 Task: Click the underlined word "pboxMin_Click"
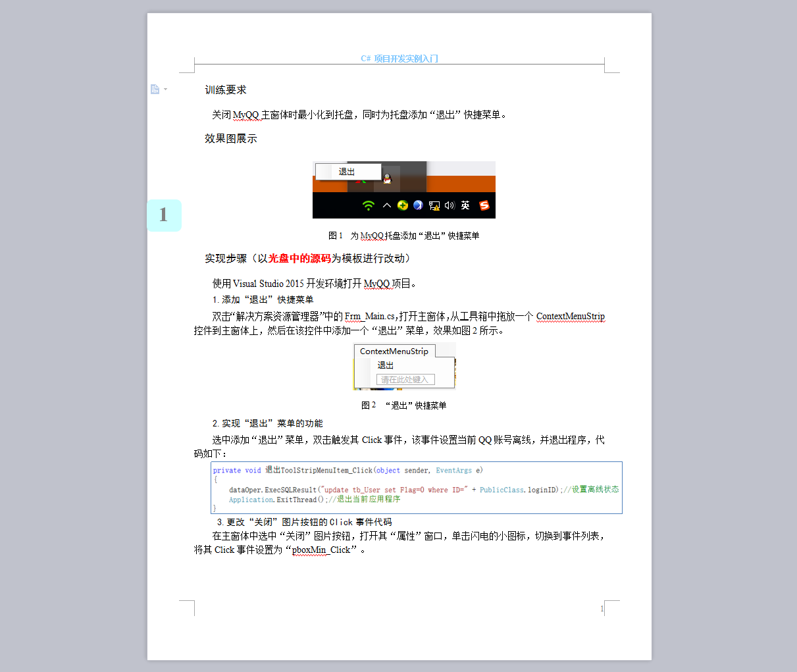321,550
